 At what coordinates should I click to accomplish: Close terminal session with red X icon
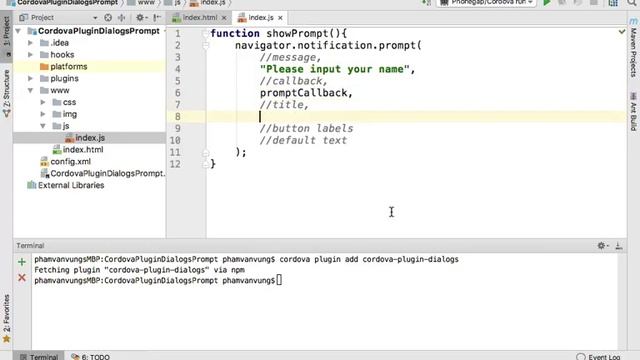coord(22,278)
